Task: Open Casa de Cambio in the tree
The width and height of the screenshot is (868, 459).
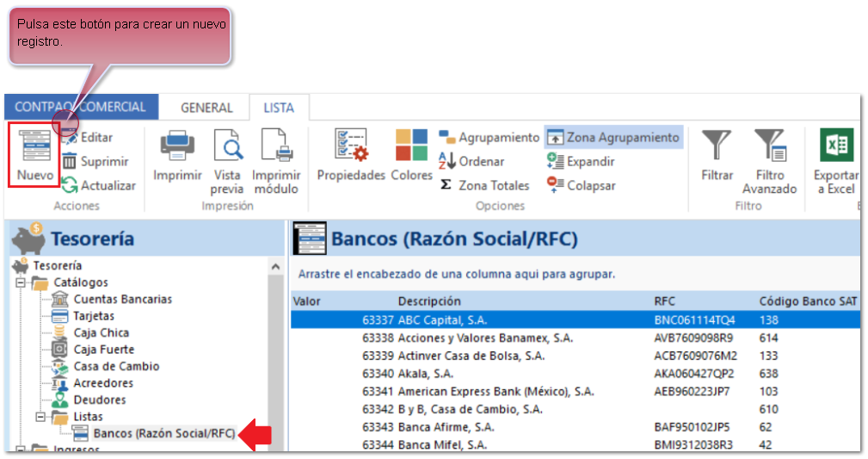Action: (116, 366)
